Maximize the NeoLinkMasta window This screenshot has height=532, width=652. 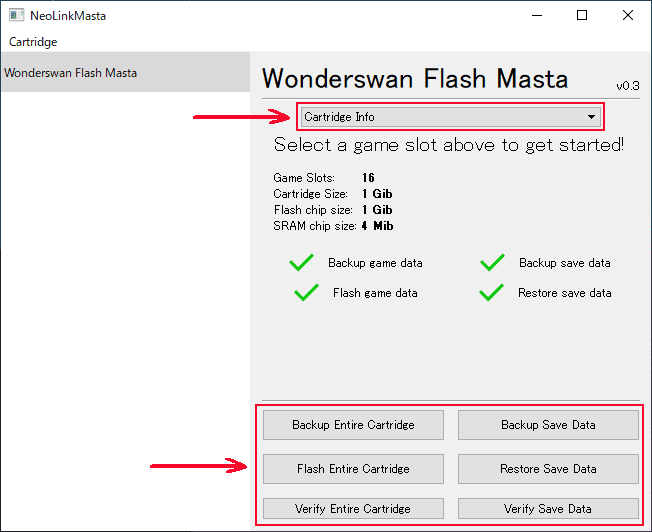tap(582, 15)
